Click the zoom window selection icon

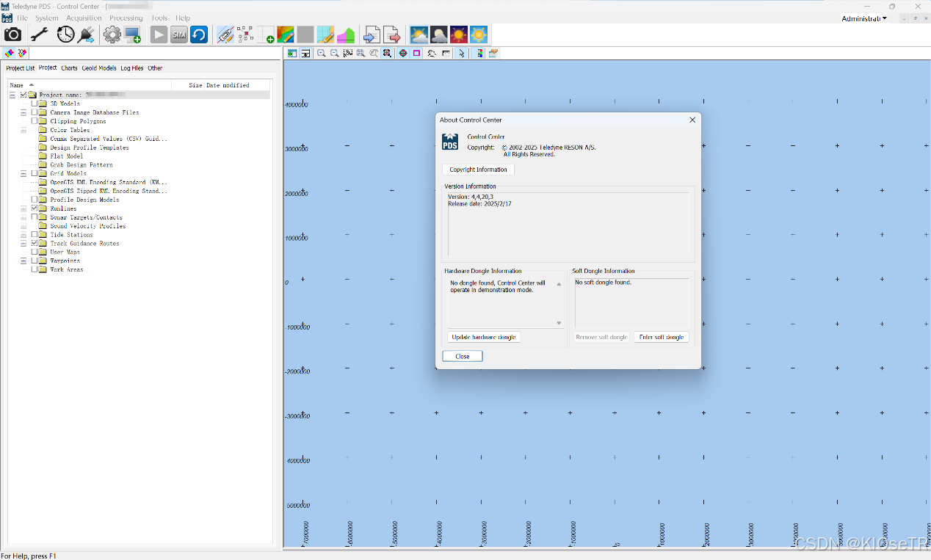(348, 53)
